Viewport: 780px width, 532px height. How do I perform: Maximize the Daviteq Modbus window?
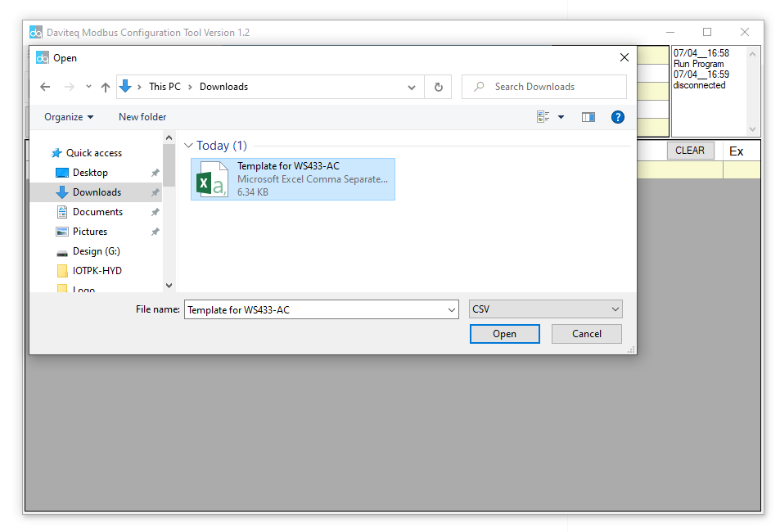(x=707, y=33)
